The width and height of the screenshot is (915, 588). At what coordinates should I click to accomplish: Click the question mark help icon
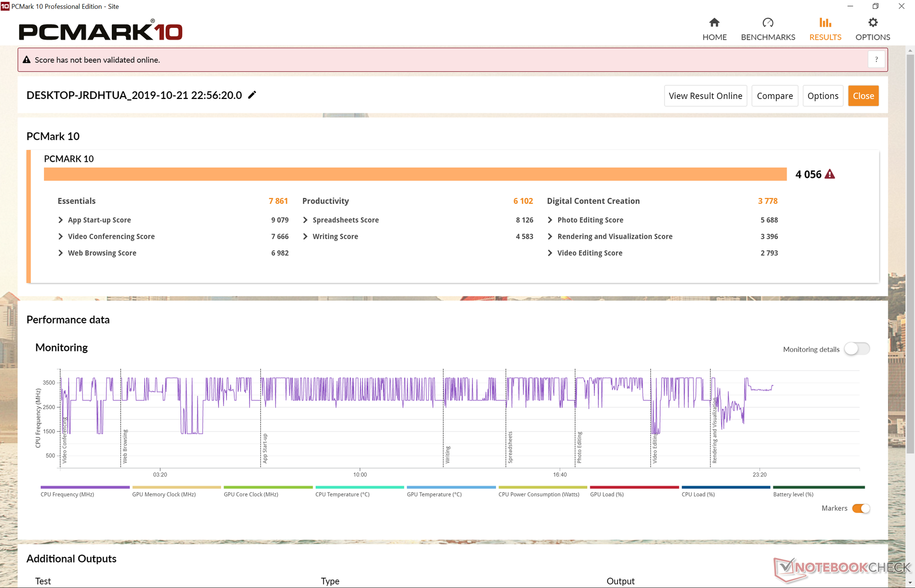point(876,59)
